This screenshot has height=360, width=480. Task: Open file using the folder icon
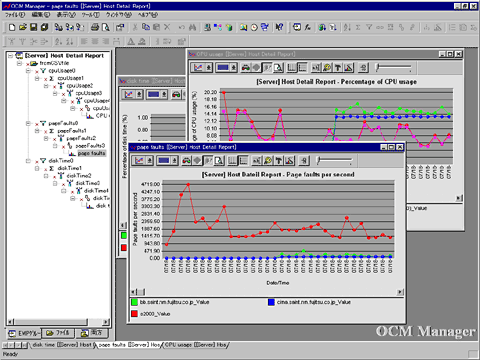click(23, 27)
